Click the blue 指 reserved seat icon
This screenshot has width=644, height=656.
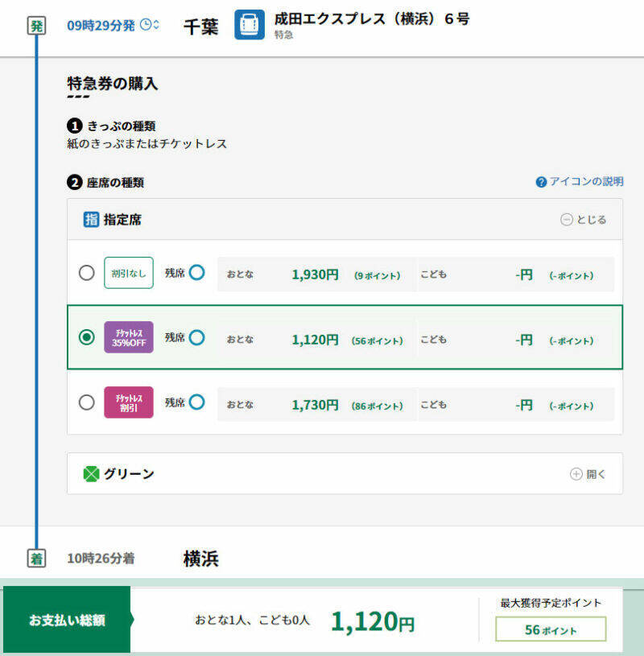click(91, 219)
